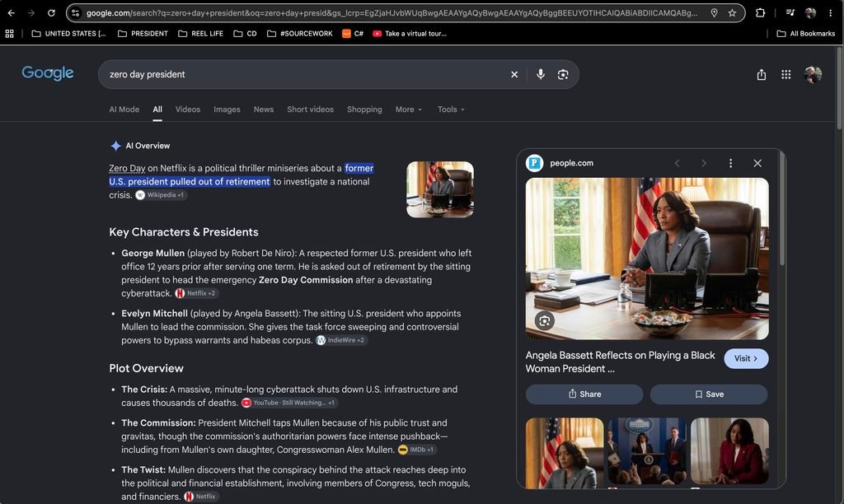Open the AI Overview thumbnail image
The height and width of the screenshot is (504, 844).
440,189
